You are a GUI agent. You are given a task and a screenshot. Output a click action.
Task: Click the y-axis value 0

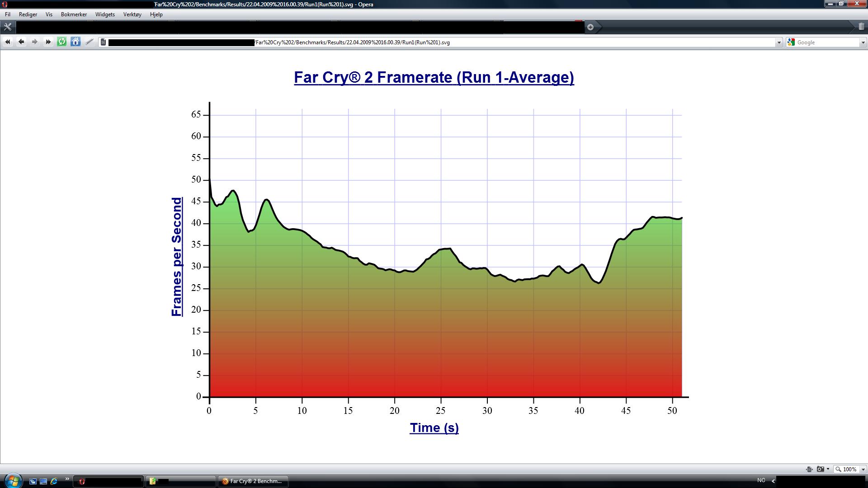(x=198, y=396)
